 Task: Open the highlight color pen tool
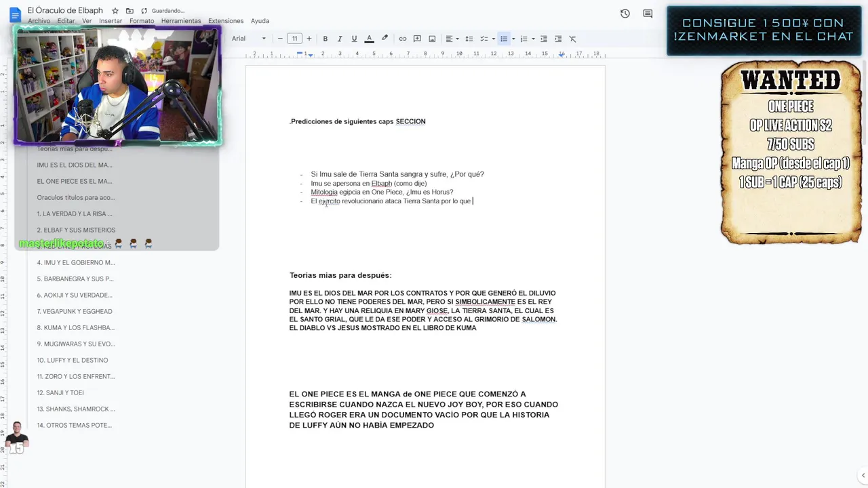(384, 39)
